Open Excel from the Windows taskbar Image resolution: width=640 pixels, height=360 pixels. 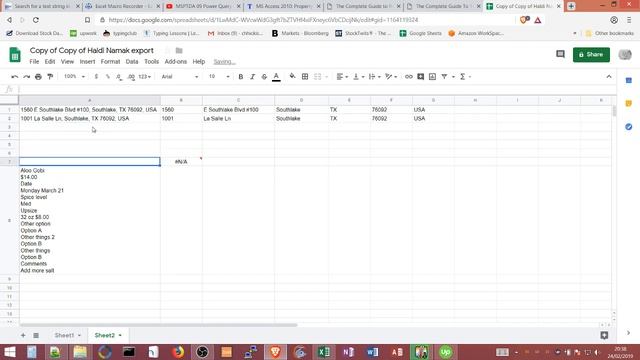[324, 352]
